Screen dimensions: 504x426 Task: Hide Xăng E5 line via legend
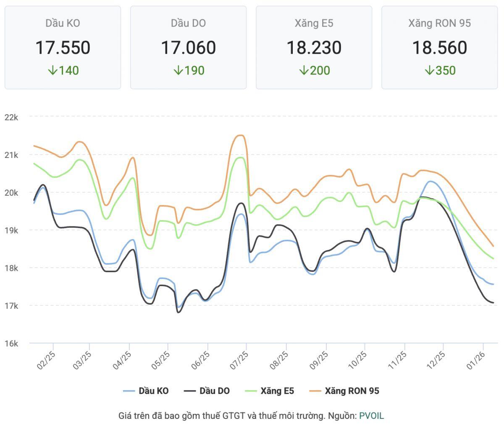tap(270, 391)
